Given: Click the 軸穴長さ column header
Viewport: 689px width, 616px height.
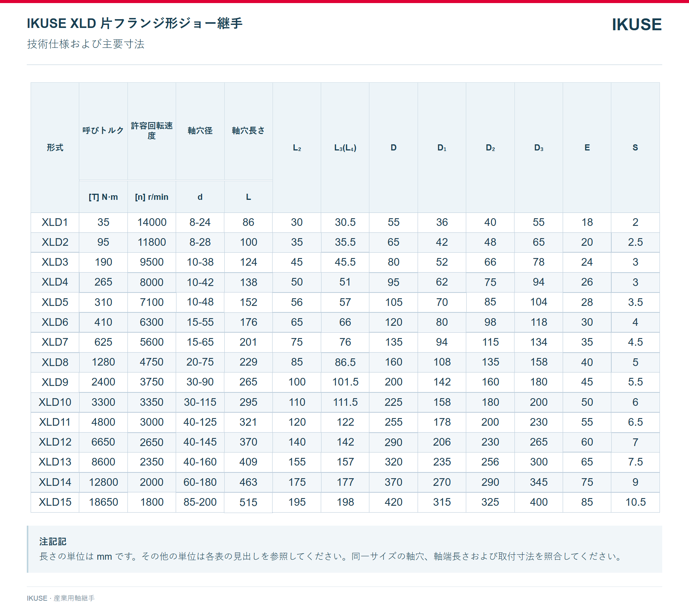Looking at the screenshot, I should pyautogui.click(x=248, y=131).
